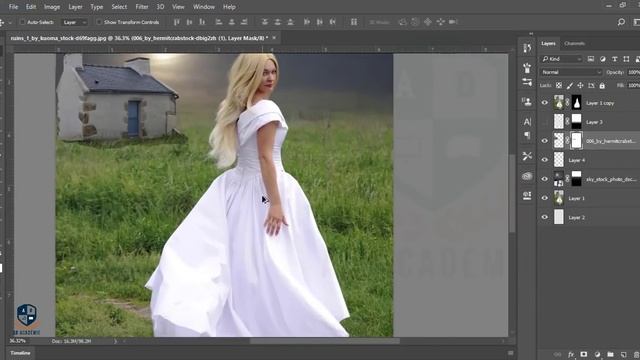Hide the 006_by_hermitcrabst layer

[544, 141]
